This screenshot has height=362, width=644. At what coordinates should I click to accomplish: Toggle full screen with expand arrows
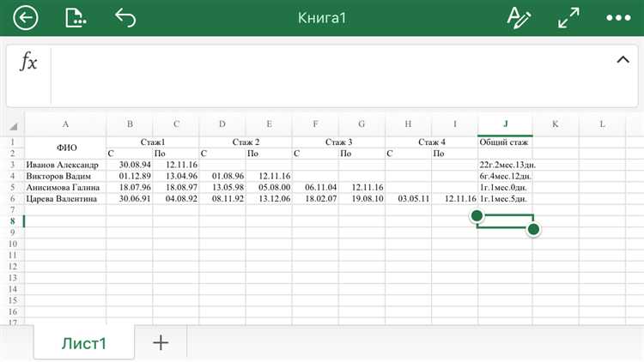pyautogui.click(x=568, y=18)
